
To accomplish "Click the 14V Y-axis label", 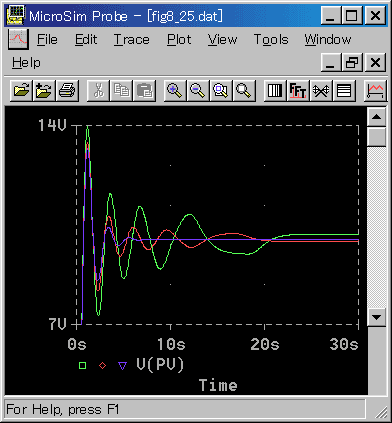I will (52, 125).
